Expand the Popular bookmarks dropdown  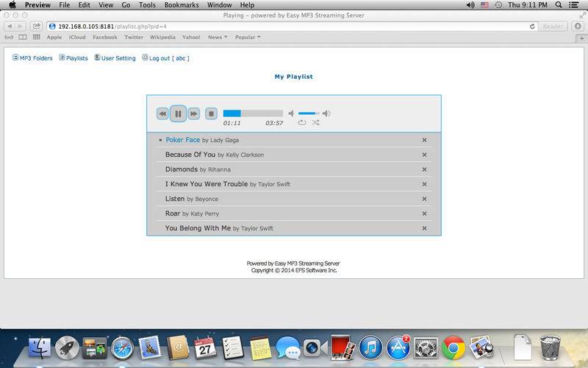(248, 38)
